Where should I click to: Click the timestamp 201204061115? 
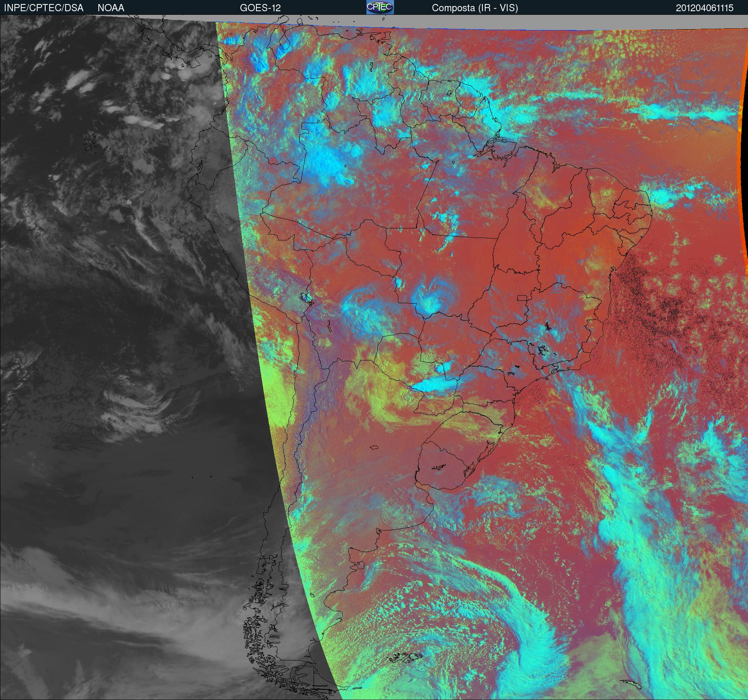click(x=704, y=8)
